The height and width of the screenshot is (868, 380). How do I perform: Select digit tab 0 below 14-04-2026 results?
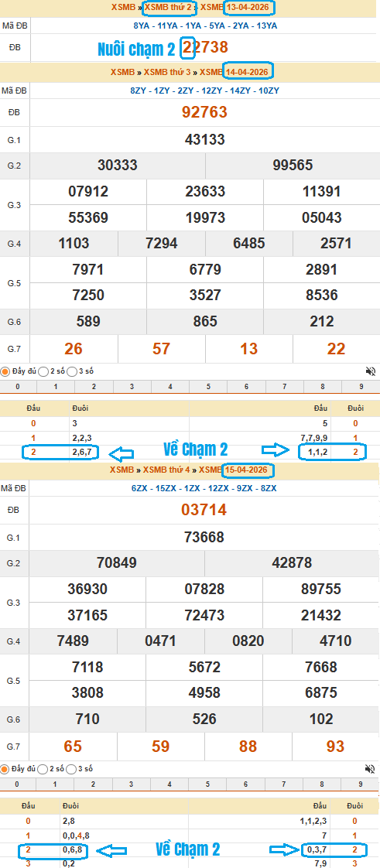click(18, 386)
